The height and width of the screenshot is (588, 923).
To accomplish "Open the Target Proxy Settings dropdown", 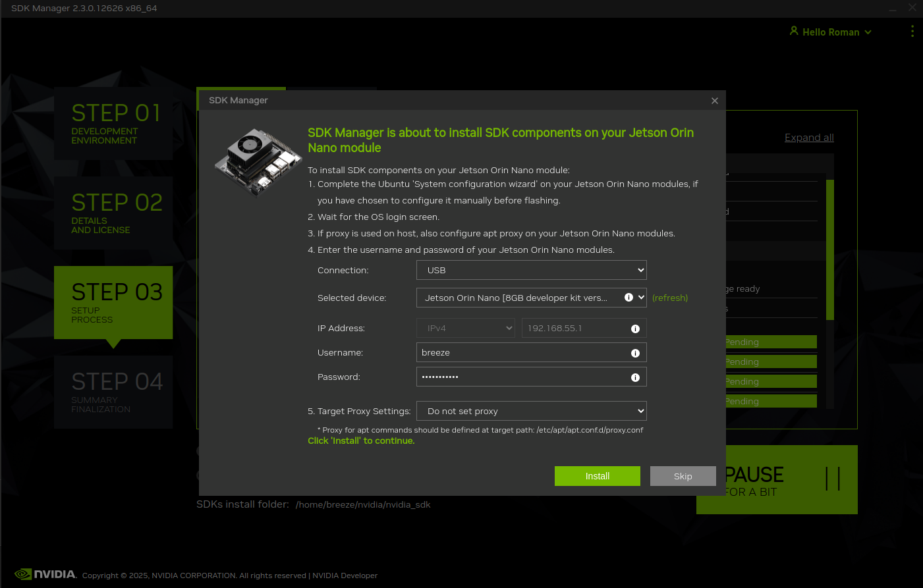I will coord(531,411).
